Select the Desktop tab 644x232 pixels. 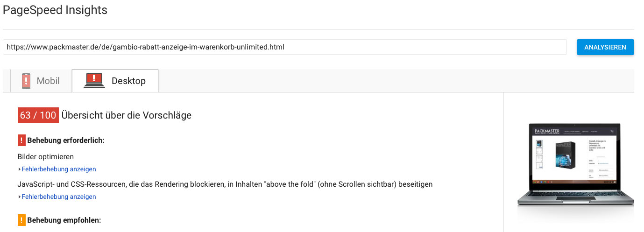pos(115,81)
